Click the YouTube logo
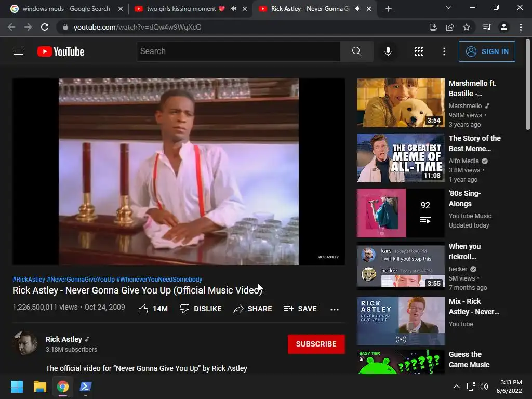The height and width of the screenshot is (399, 532). [61, 51]
